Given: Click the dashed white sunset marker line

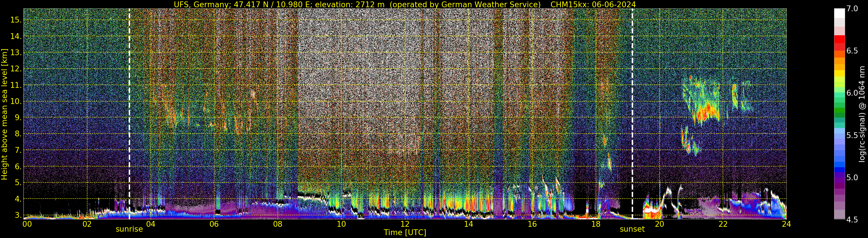Looking at the screenshot, I should tap(632, 114).
